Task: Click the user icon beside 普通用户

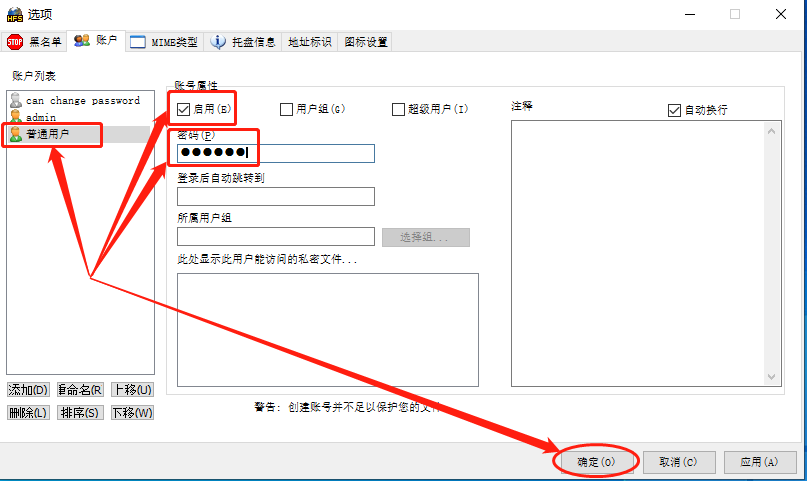Action: click(x=16, y=134)
